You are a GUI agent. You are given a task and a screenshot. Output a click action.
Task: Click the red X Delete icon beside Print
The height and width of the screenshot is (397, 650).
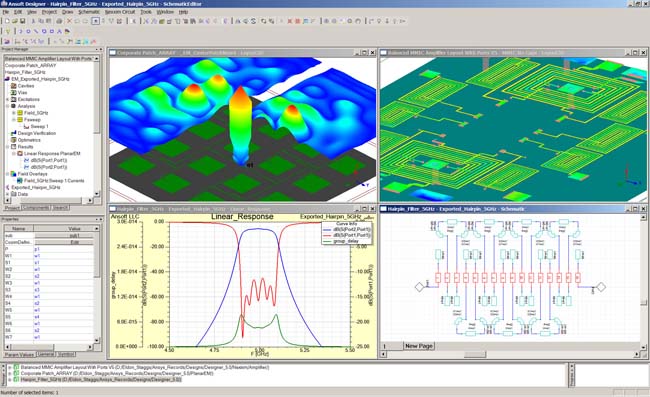click(x=69, y=21)
